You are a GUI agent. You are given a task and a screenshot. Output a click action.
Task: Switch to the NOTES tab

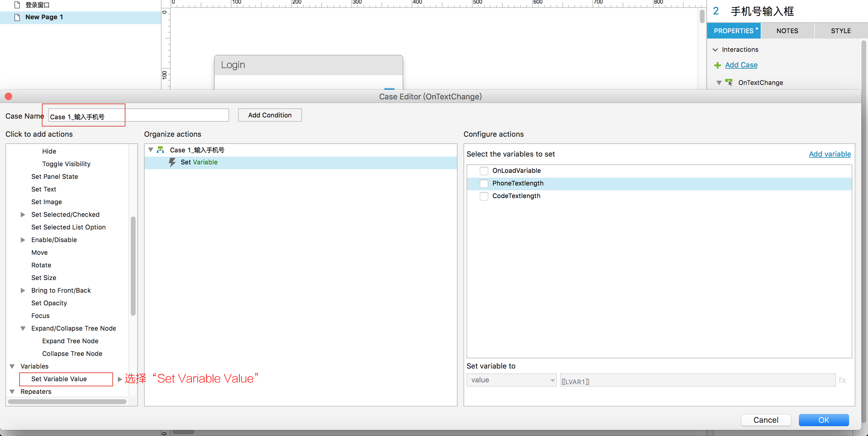coord(787,31)
